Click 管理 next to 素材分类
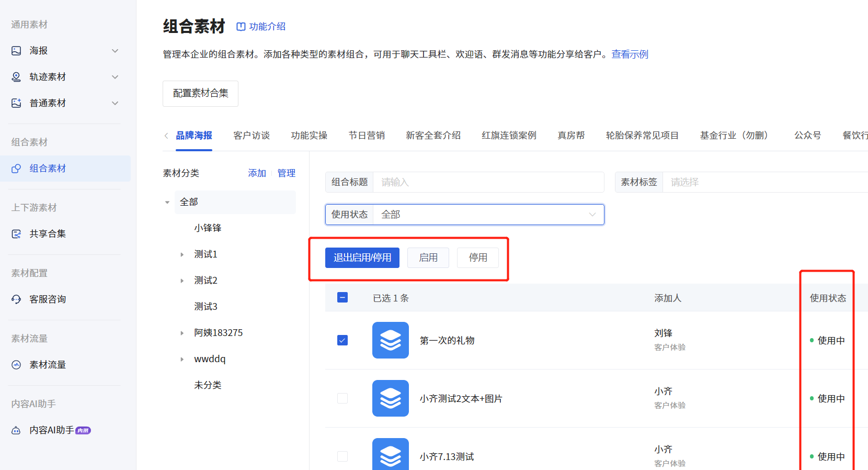This screenshot has height=470, width=868. (287, 173)
